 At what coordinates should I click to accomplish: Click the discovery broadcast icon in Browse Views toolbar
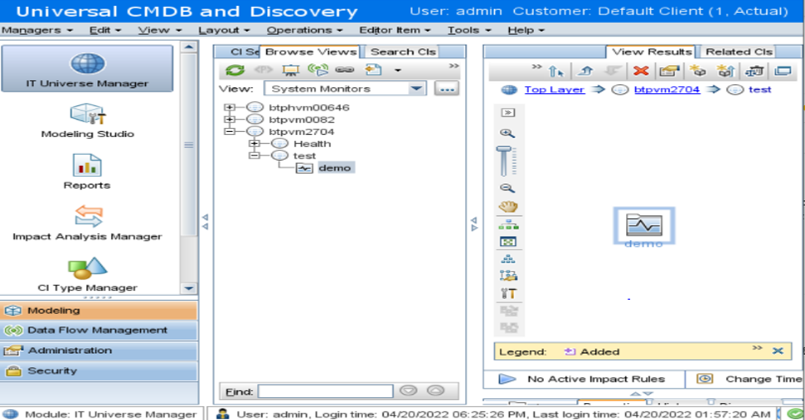tap(318, 69)
